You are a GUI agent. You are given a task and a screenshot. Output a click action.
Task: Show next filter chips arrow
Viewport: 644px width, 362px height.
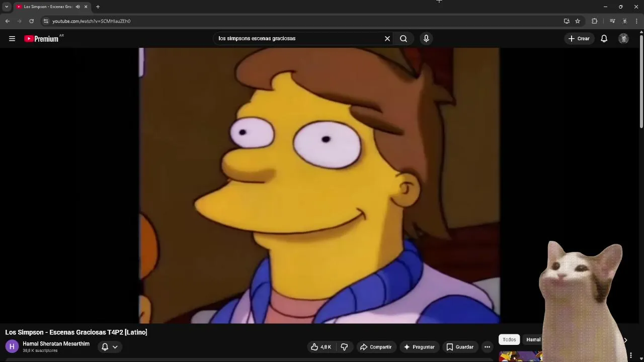pos(625,340)
